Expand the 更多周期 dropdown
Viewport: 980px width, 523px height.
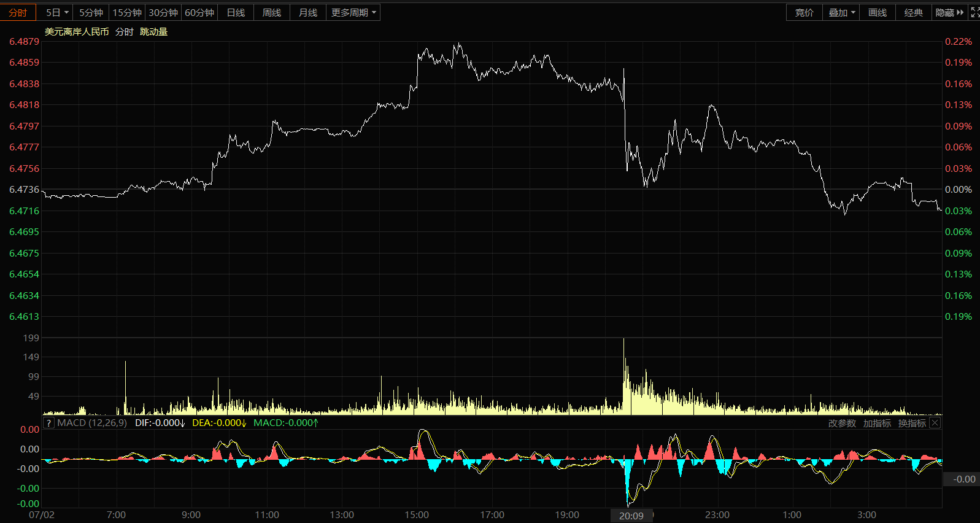[x=353, y=12]
